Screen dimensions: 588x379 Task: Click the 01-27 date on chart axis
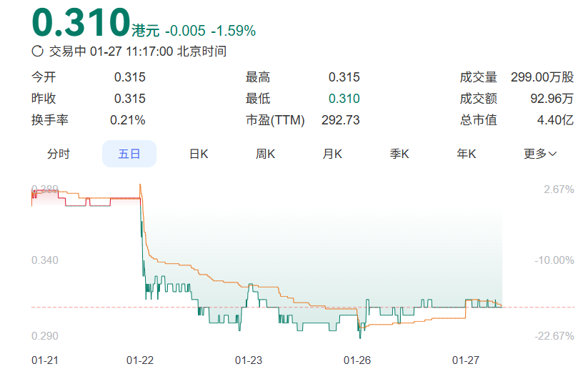point(466,360)
